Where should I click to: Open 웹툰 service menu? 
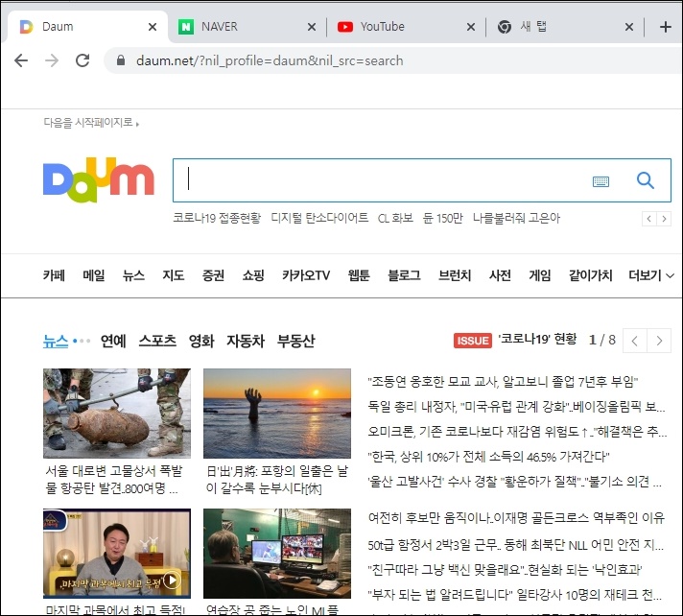click(x=359, y=275)
